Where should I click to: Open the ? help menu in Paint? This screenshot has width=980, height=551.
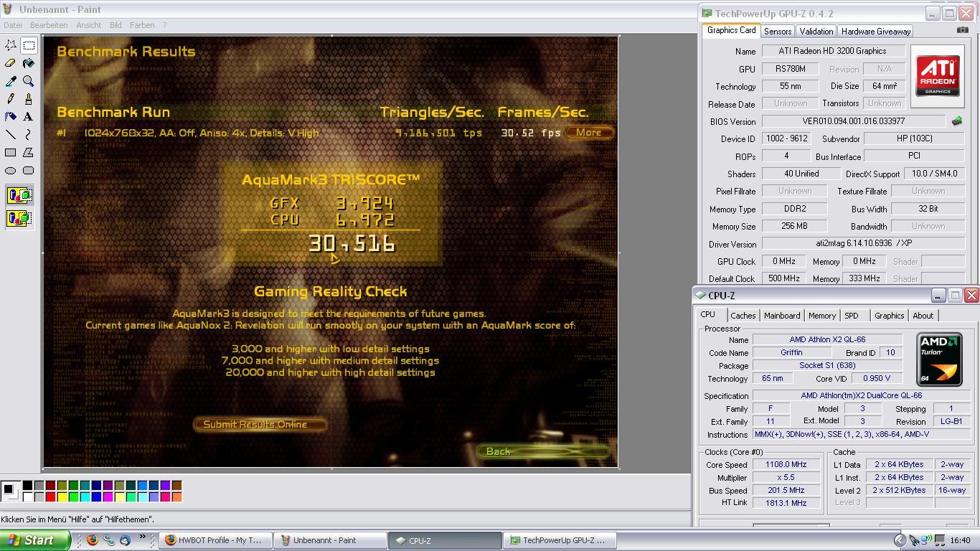coord(164,25)
